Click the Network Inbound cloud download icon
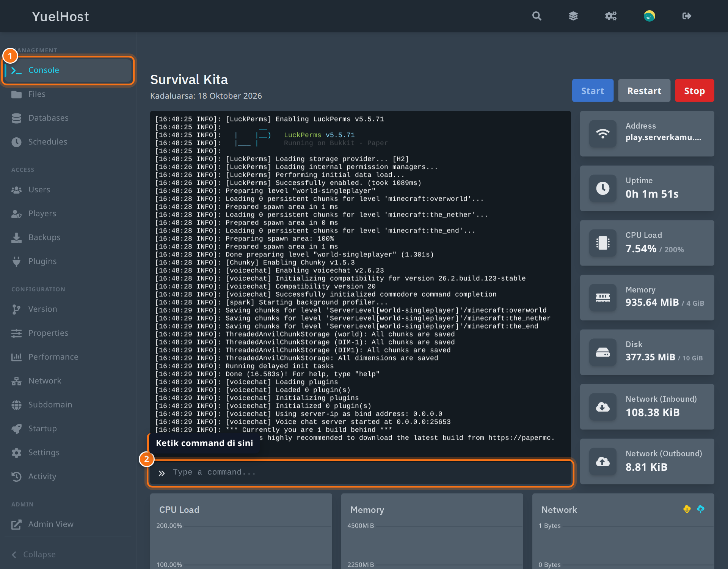Image resolution: width=728 pixels, height=569 pixels. point(602,407)
